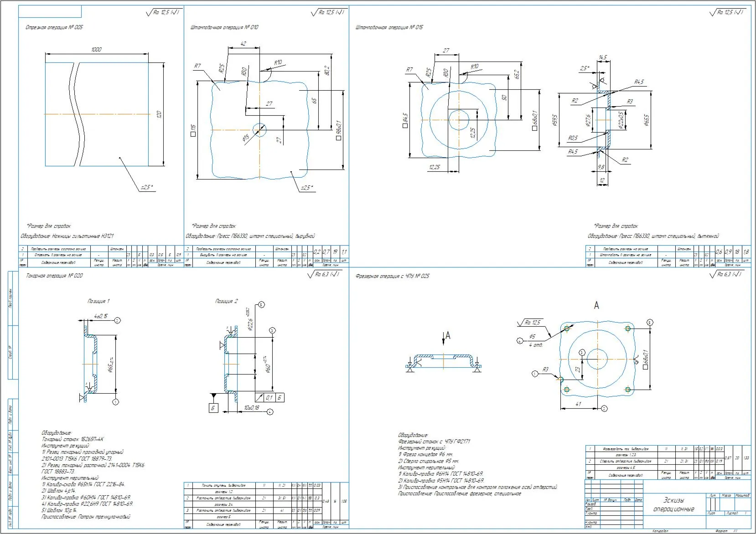Click the 'Фрезерная операция с ЧПУ № 025' heading

coord(393,276)
